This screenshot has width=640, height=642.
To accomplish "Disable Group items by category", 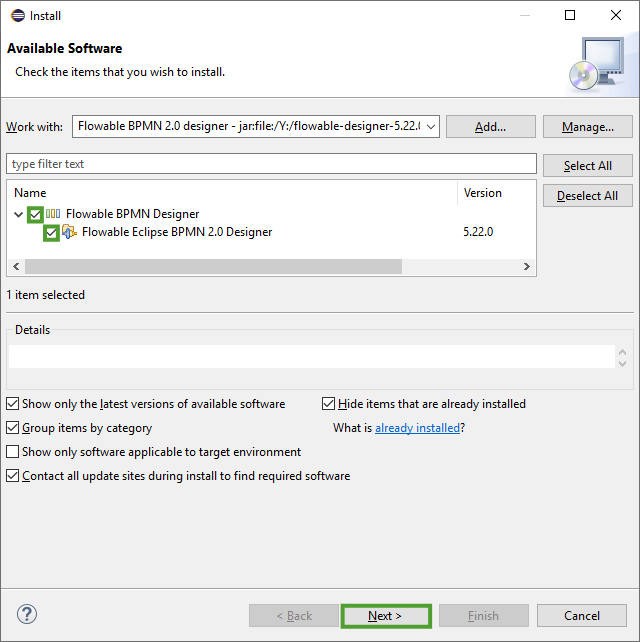I will pyautogui.click(x=13, y=428).
